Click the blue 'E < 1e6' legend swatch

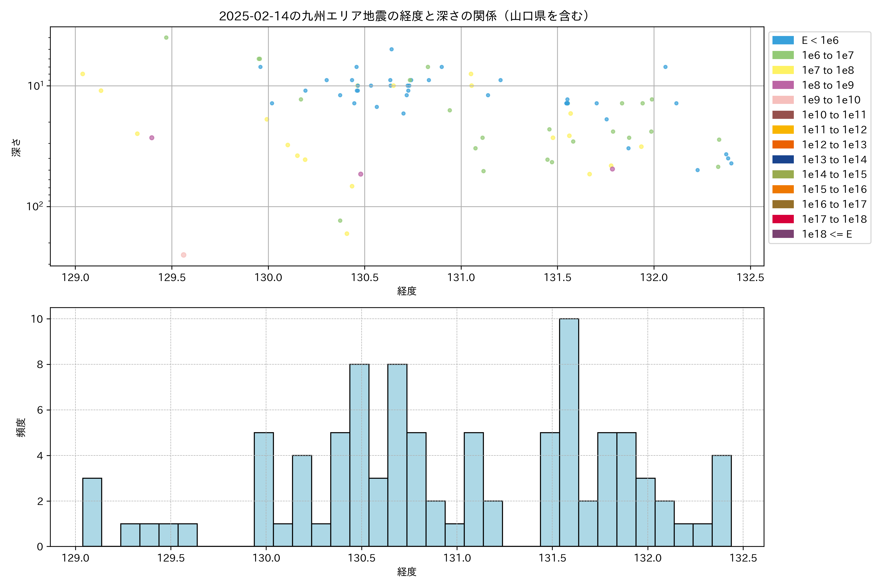pyautogui.click(x=783, y=40)
